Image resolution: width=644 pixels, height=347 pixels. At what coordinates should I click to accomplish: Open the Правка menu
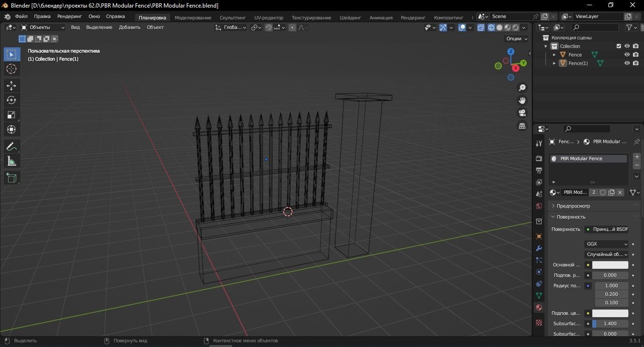(42, 17)
